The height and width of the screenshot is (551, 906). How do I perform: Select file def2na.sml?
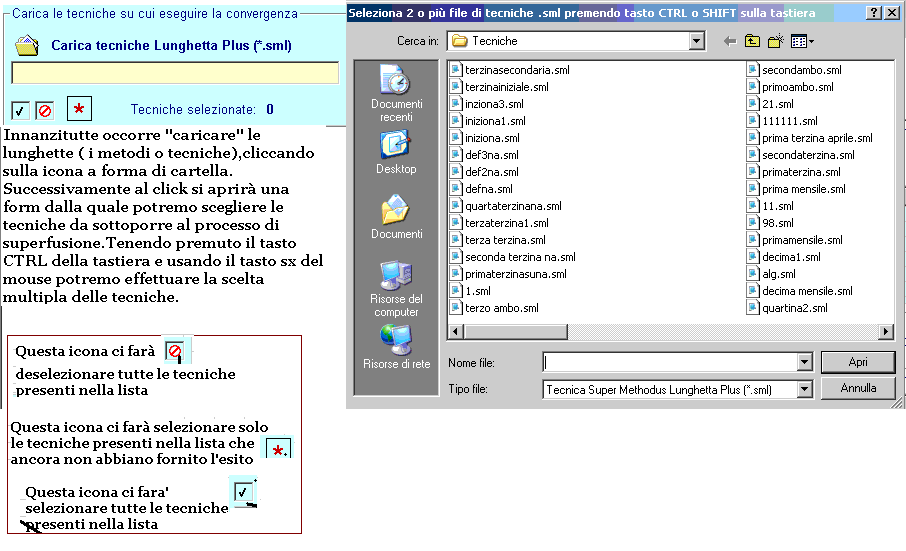485,172
